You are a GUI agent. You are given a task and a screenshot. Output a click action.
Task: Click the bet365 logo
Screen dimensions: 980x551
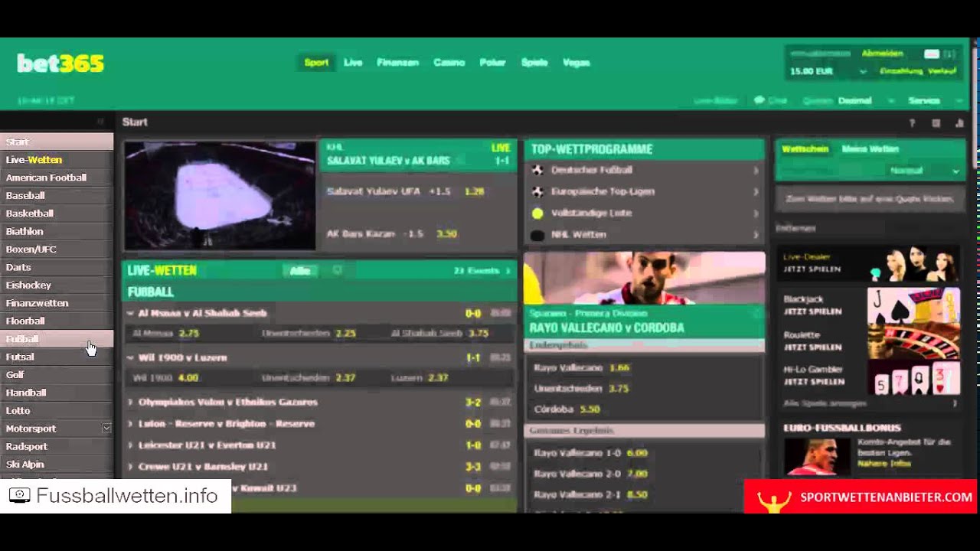click(60, 64)
